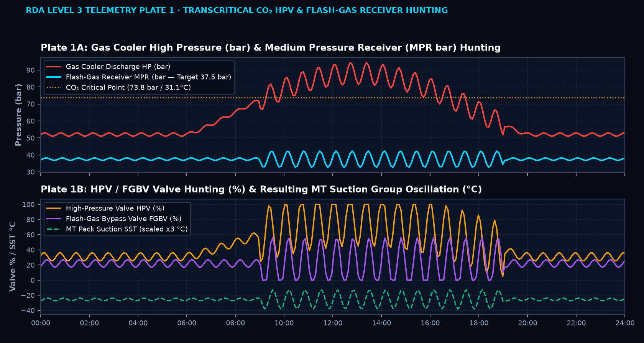Click the 02:00 time axis label

89,323
